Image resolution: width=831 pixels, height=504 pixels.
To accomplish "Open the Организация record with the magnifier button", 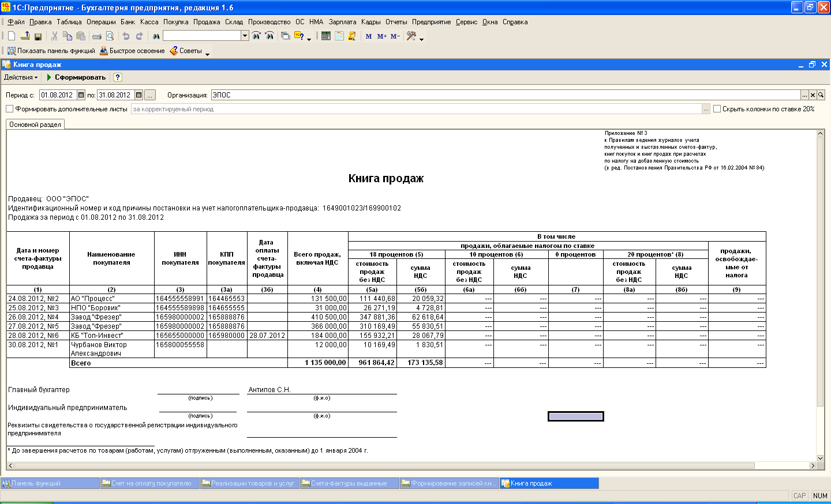I will 821,95.
